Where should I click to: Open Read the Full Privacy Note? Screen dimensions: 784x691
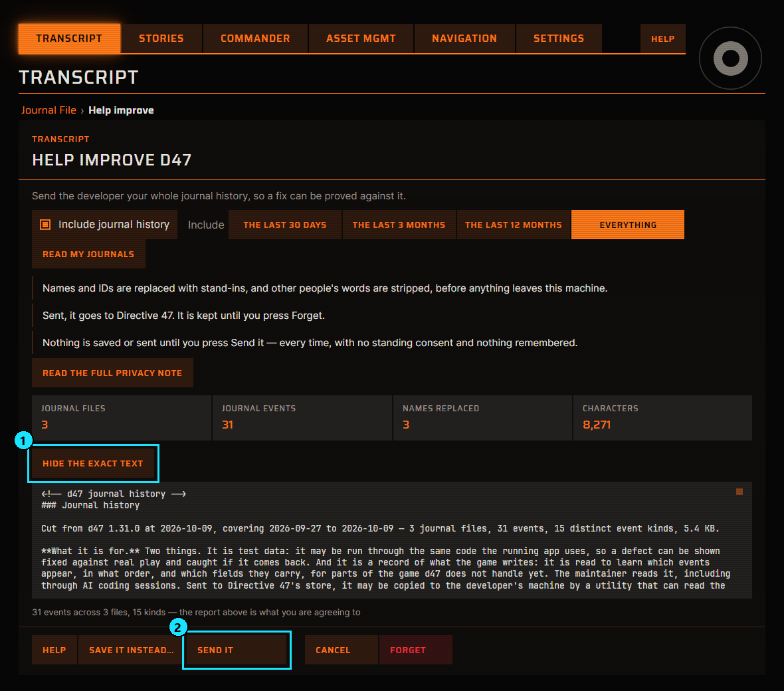pos(112,373)
